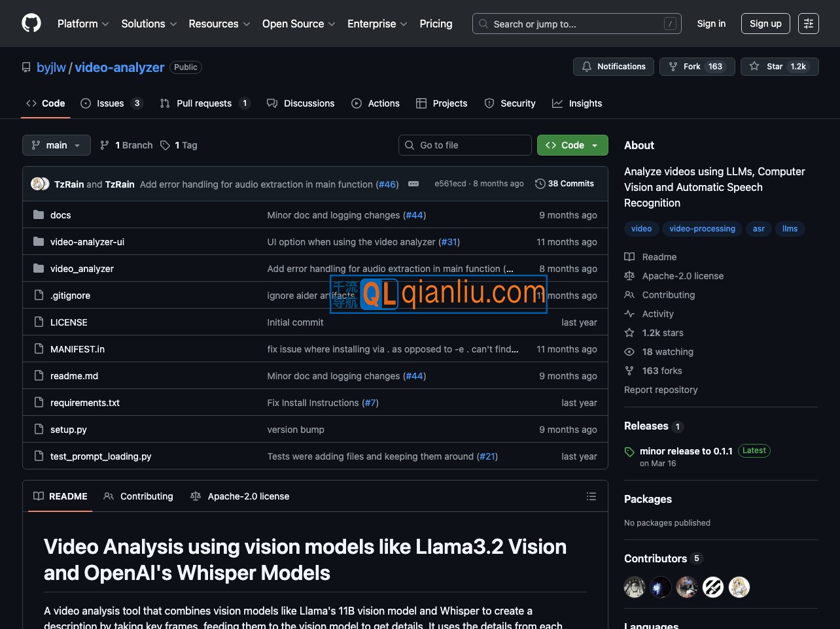Screen dimensions: 840x629
Task: Open the video-processing topic tag
Action: [x=702, y=229]
